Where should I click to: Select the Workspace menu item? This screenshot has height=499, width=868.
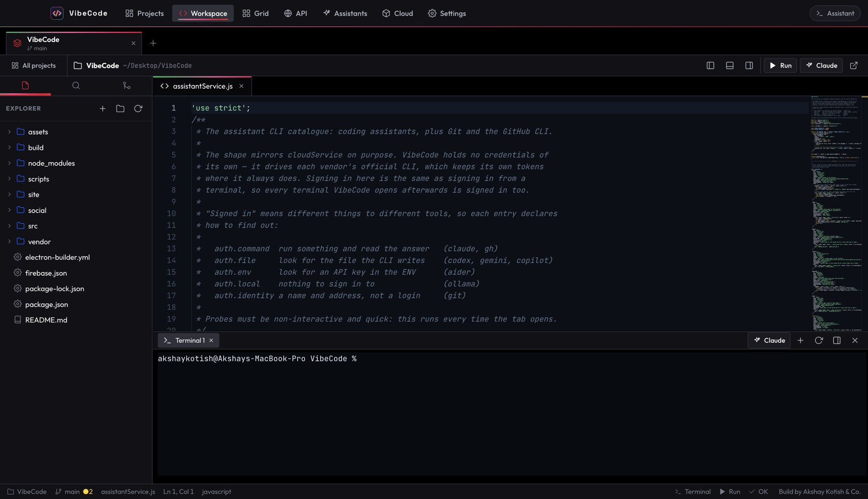[203, 13]
